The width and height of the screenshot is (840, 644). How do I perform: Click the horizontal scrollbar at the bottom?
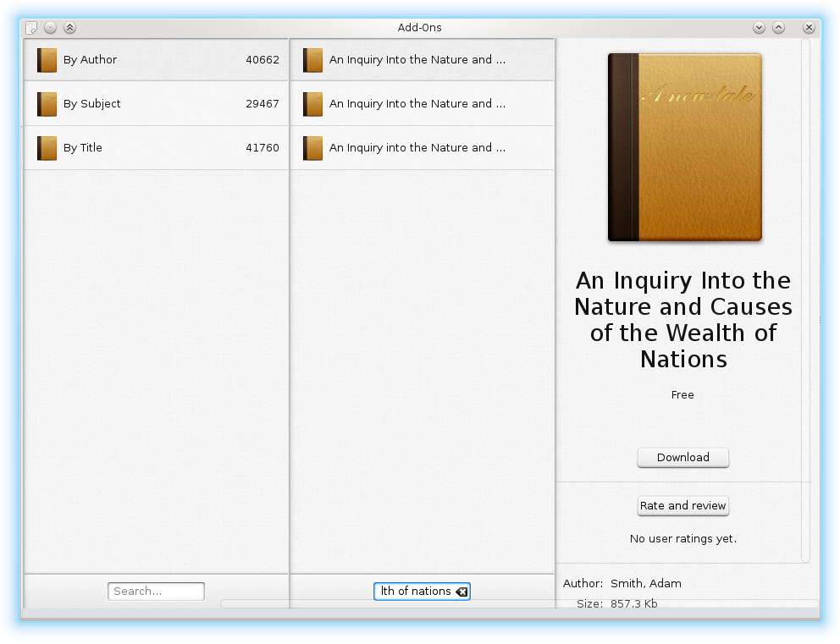pyautogui.click(x=518, y=603)
